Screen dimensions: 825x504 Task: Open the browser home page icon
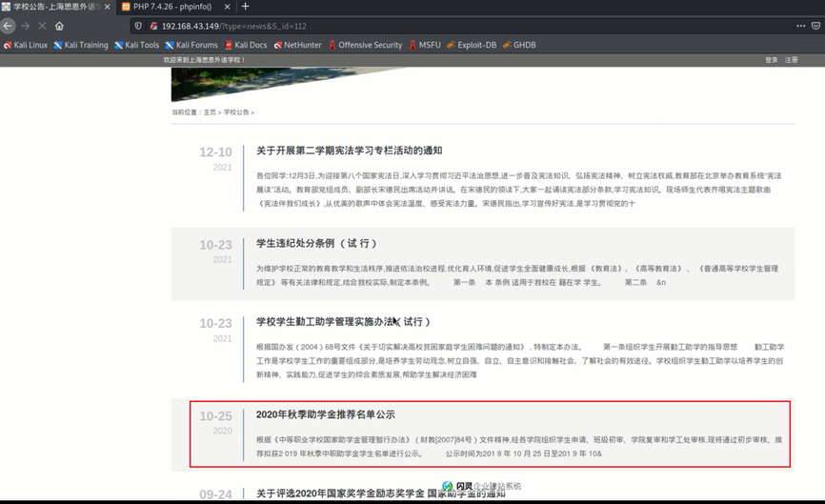click(x=59, y=26)
